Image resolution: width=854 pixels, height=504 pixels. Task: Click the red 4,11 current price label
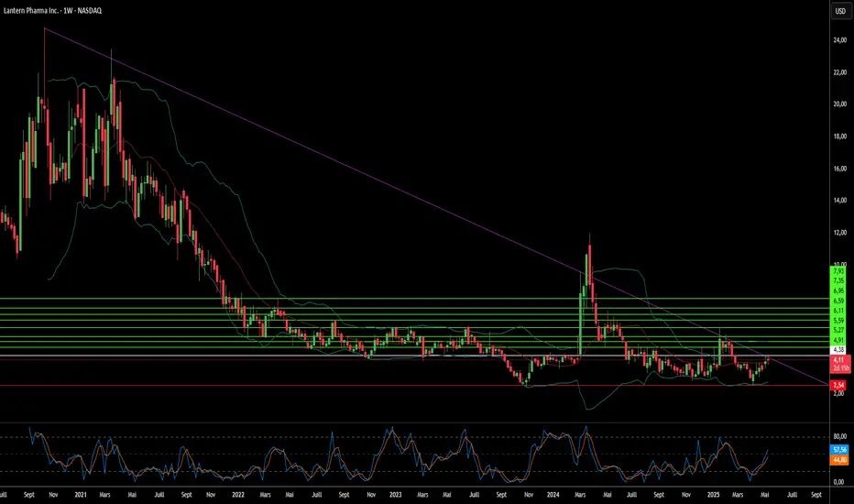(x=838, y=361)
